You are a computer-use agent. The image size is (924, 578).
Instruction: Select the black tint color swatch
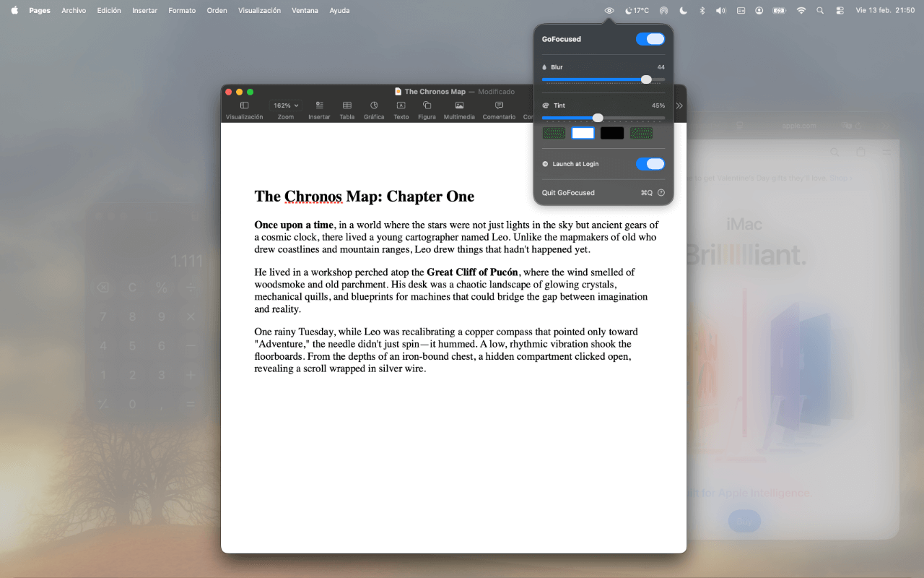tap(611, 133)
